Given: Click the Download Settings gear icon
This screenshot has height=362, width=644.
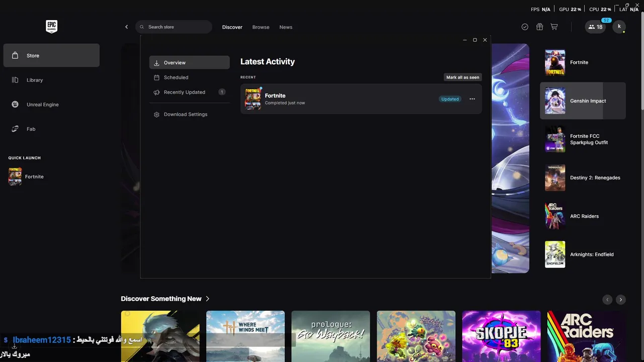Looking at the screenshot, I should click(x=156, y=114).
